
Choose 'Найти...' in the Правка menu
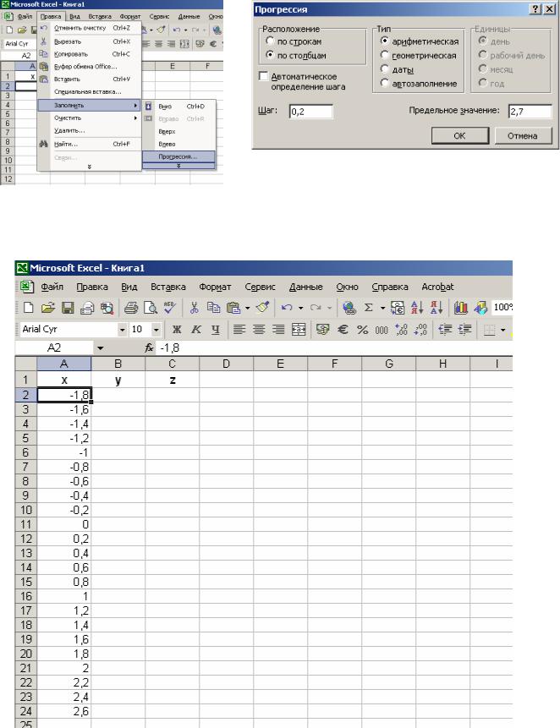click(89, 144)
